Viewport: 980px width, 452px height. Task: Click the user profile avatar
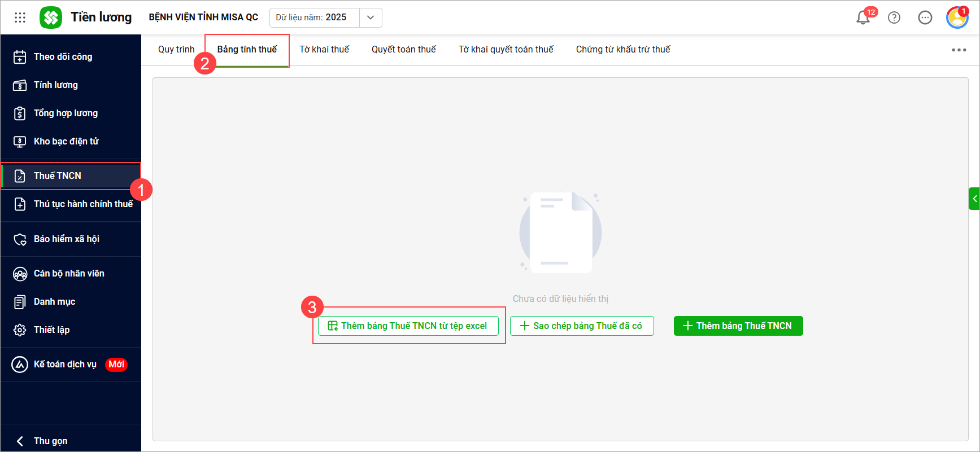pos(957,17)
